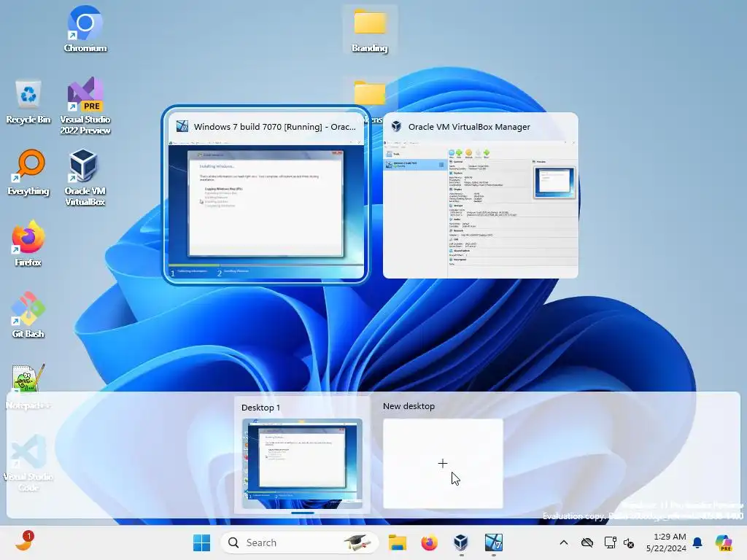Launch Oracle VM VirtualBox desktop shortcut
747x560 pixels.
85,177
